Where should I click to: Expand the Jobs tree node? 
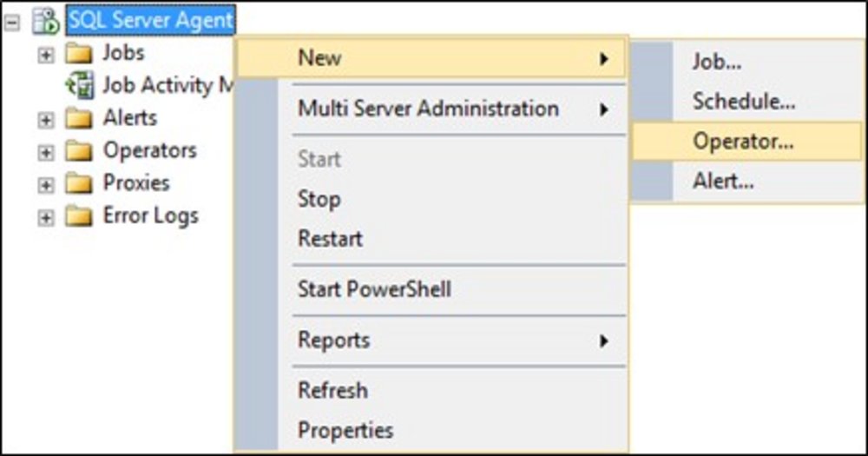tap(46, 54)
